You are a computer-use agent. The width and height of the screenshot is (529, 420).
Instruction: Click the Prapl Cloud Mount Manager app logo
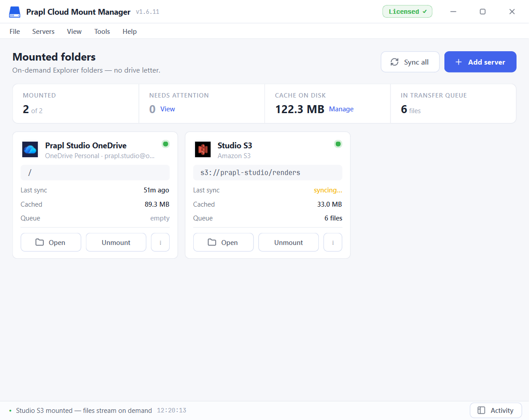15,12
